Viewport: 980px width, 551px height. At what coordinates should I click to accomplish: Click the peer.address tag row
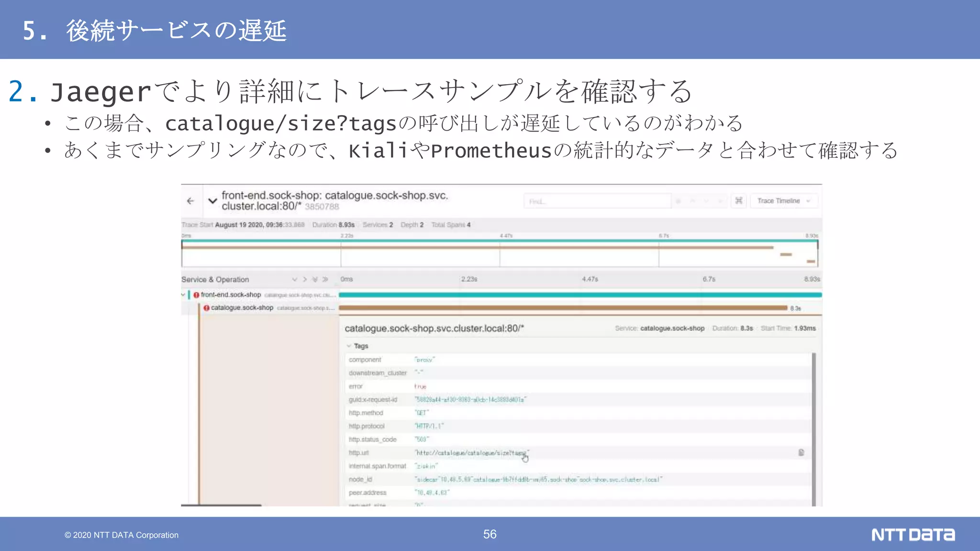pyautogui.click(x=578, y=493)
